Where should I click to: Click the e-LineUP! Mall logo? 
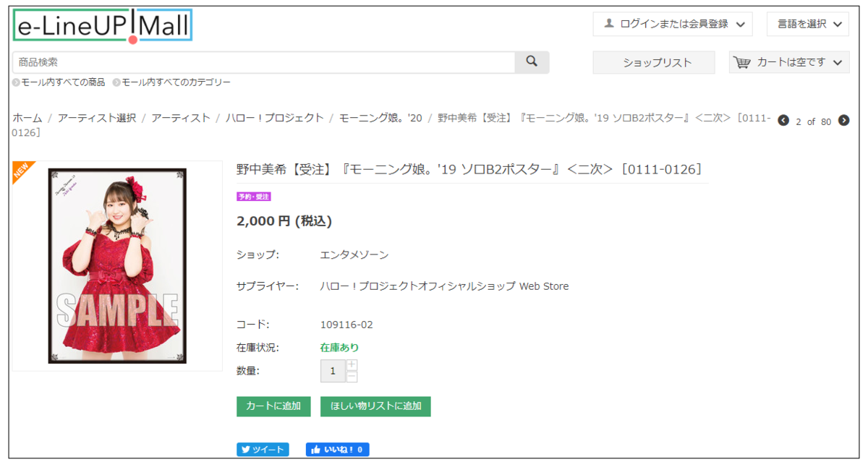pyautogui.click(x=102, y=27)
